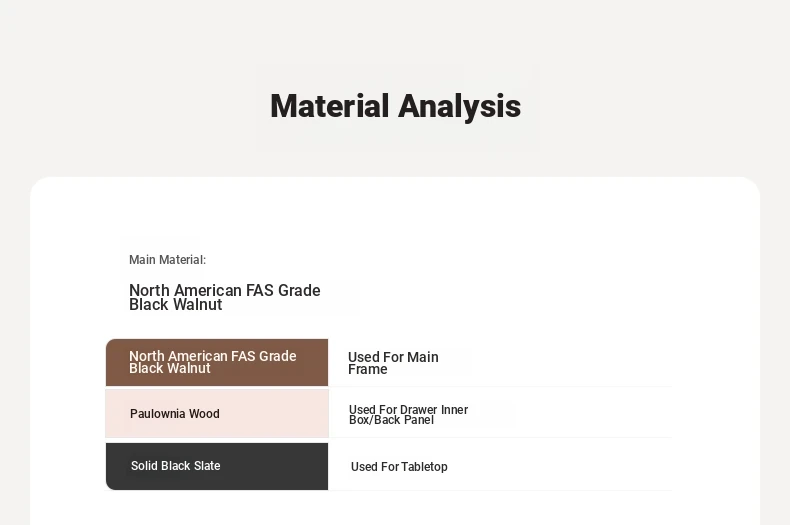The image size is (790, 525).
Task: Select the dark Solid Black Slate swatch
Action: [x=217, y=467]
